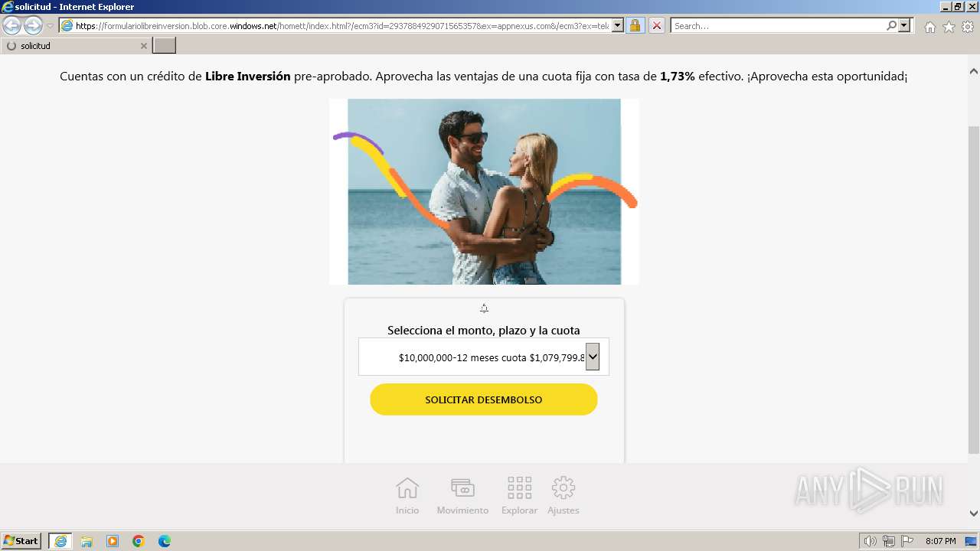The image size is (980, 551).
Task: Open File Explorer from taskbar
Action: pyautogui.click(x=87, y=541)
